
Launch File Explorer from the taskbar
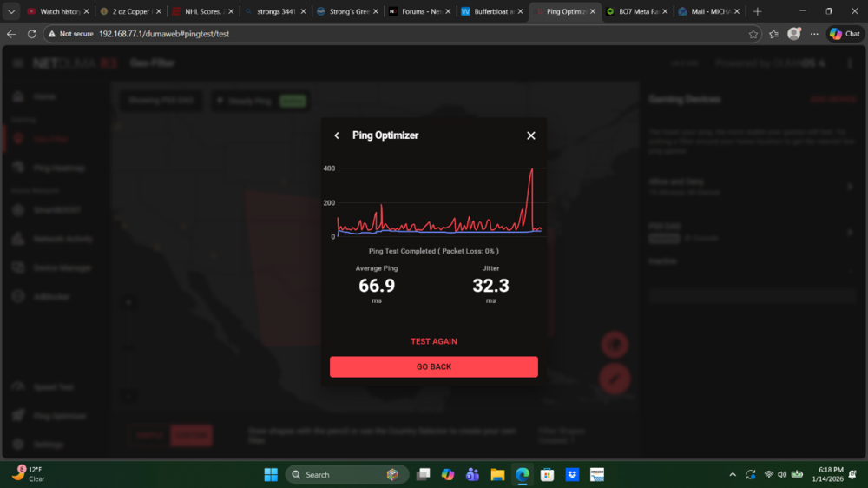pos(497,475)
